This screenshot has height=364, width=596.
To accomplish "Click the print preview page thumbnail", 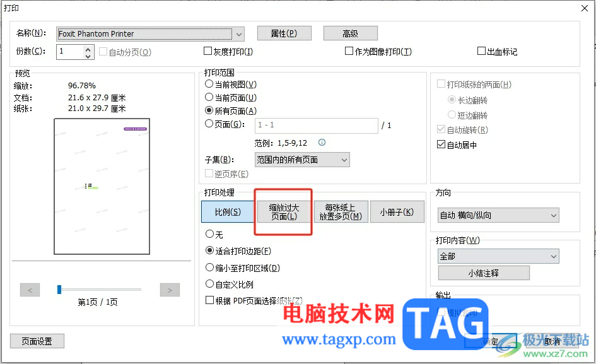I will click(x=102, y=186).
